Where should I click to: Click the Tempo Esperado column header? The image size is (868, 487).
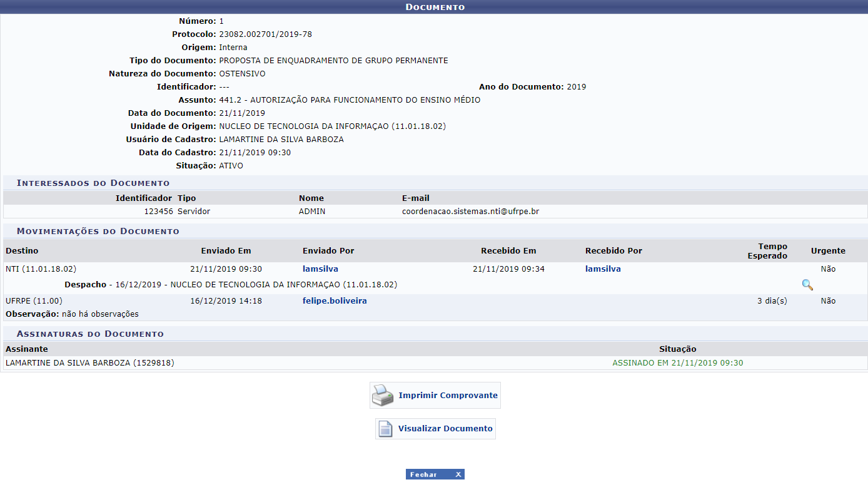767,251
